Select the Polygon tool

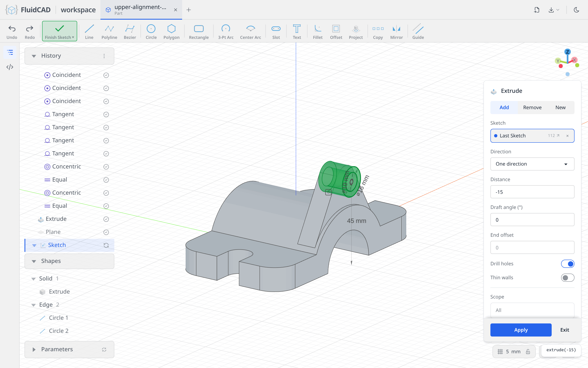pyautogui.click(x=171, y=32)
